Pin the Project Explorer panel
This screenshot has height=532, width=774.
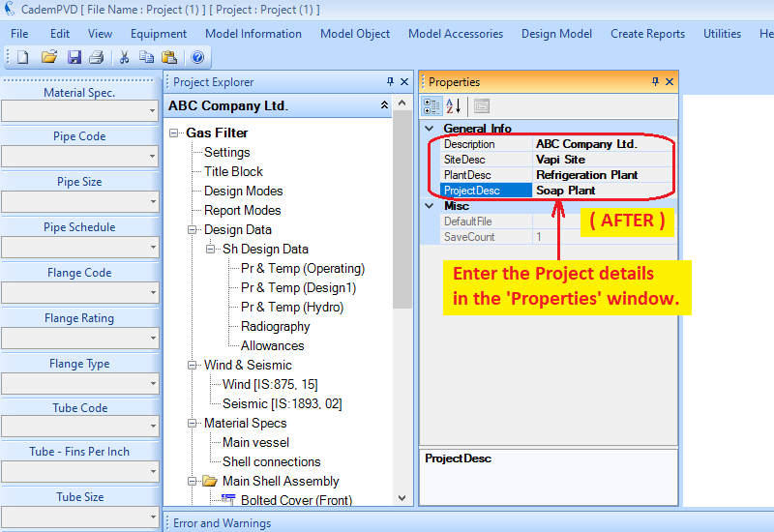click(x=391, y=81)
